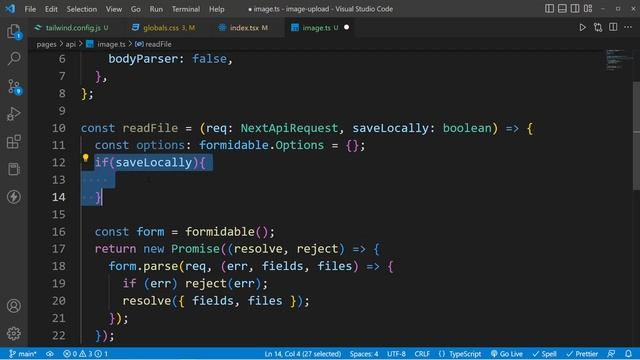640x360 pixels.
Task: Open the Search view
Action: point(14,58)
